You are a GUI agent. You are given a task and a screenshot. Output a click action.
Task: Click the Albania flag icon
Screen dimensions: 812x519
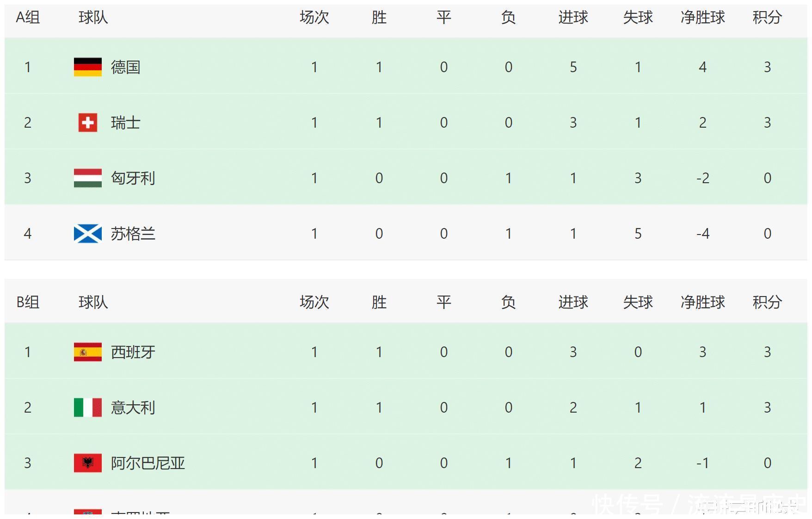pos(87,463)
